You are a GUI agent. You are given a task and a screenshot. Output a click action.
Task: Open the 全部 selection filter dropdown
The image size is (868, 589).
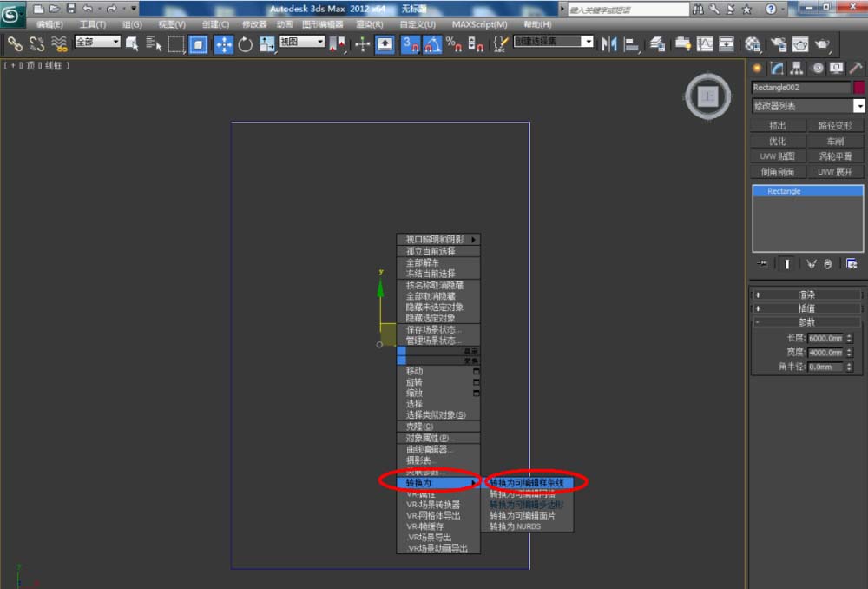97,42
